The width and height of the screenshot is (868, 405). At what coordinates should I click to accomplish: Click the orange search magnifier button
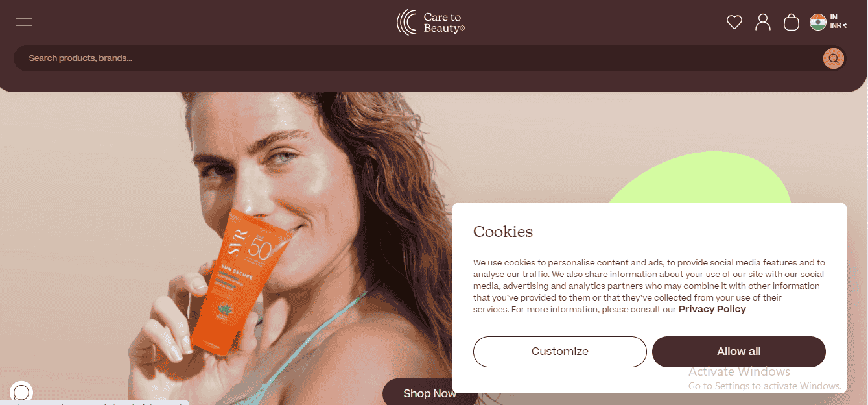[834, 58]
